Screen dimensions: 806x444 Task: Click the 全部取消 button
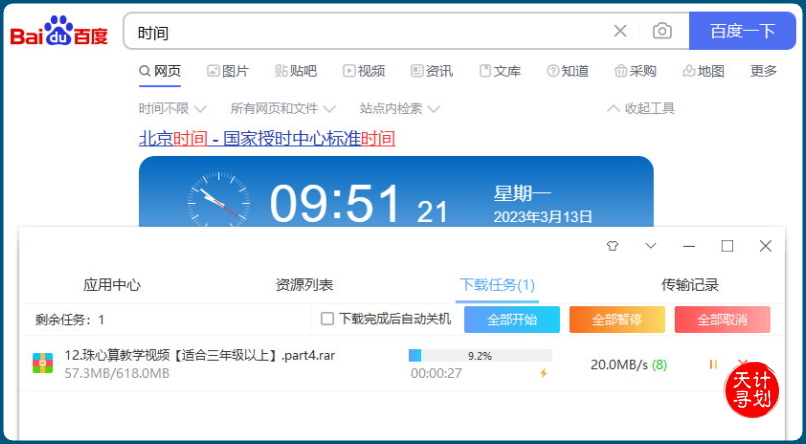pyautogui.click(x=722, y=320)
